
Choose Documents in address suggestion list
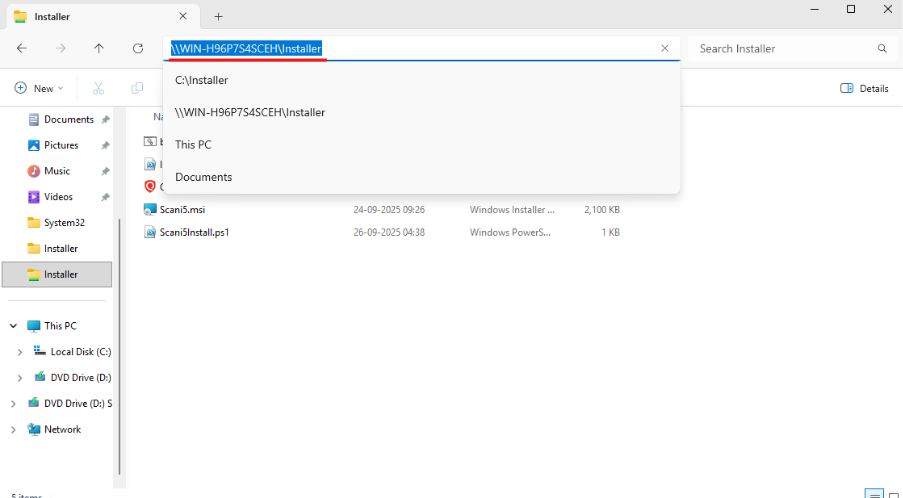click(x=203, y=177)
